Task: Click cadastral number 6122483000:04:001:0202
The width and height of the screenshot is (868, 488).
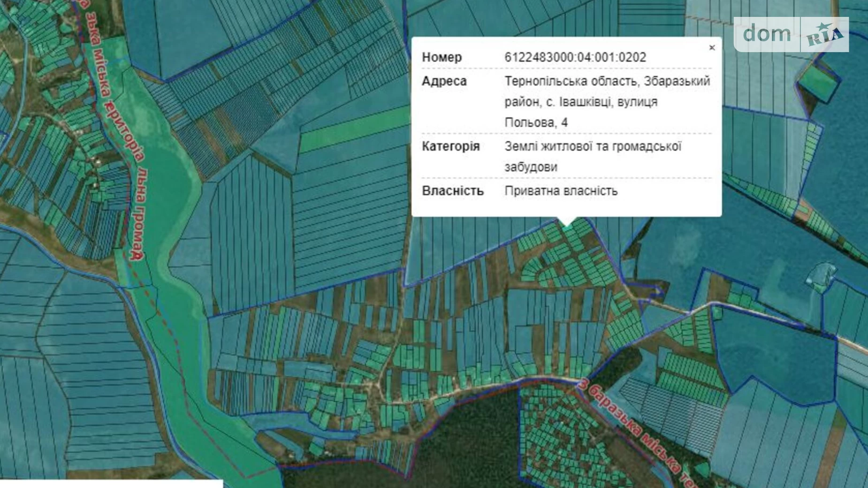Action: 575,57
